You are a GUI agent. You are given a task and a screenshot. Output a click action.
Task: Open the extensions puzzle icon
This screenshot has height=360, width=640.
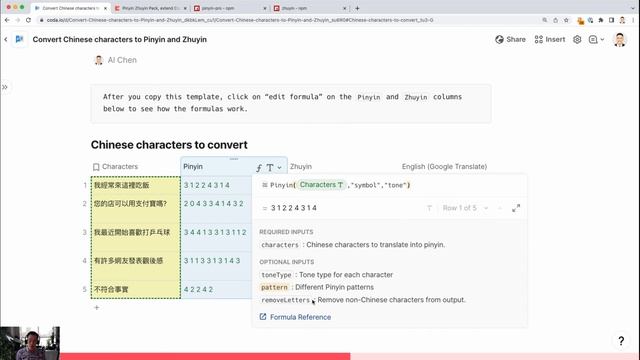point(601,20)
